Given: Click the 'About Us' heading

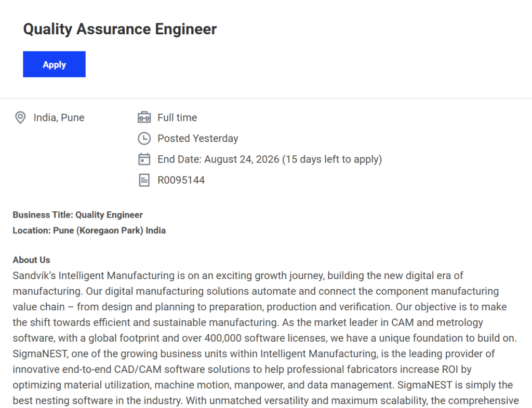Looking at the screenshot, I should click(32, 260).
